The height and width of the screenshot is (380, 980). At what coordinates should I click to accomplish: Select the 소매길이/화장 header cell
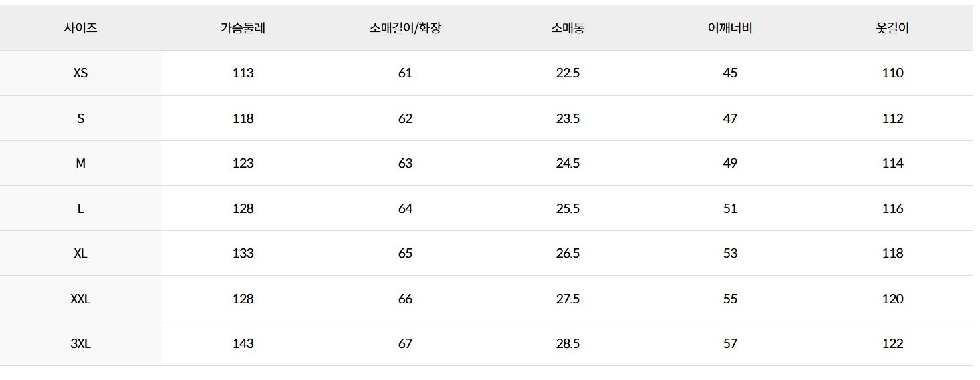click(x=405, y=29)
